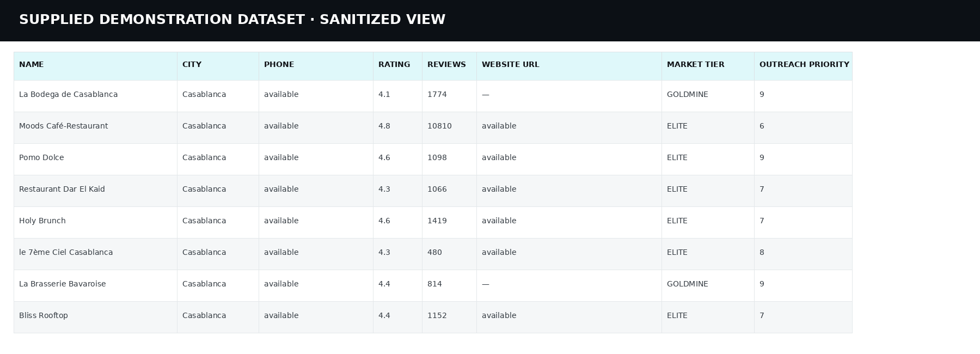Click the Supplied Demonstration Dataset title
The width and height of the screenshot is (980, 354).
[x=232, y=20]
